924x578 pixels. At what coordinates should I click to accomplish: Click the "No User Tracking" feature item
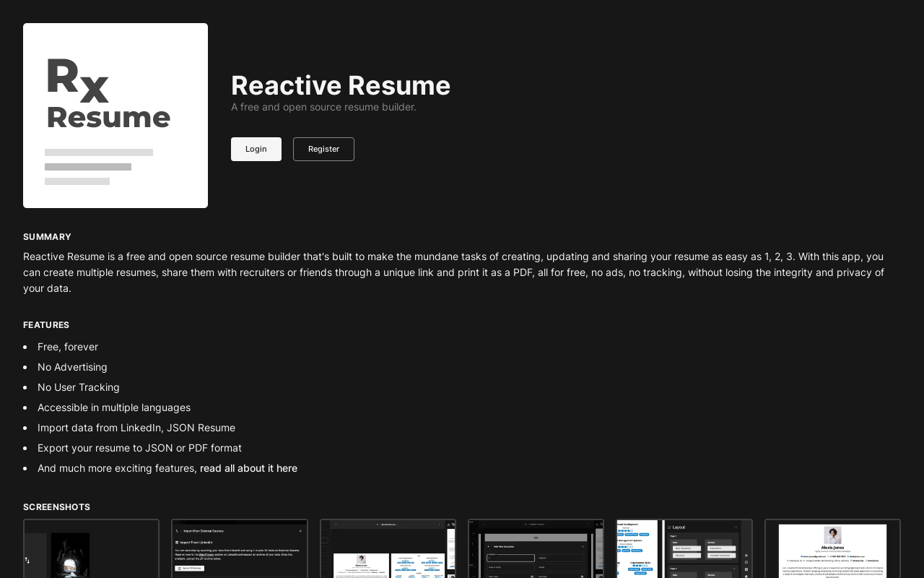point(79,387)
